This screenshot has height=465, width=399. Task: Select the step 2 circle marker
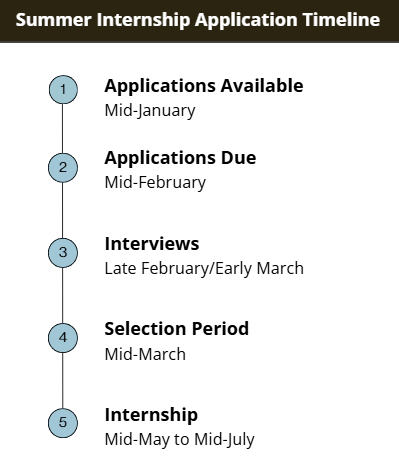(x=63, y=168)
